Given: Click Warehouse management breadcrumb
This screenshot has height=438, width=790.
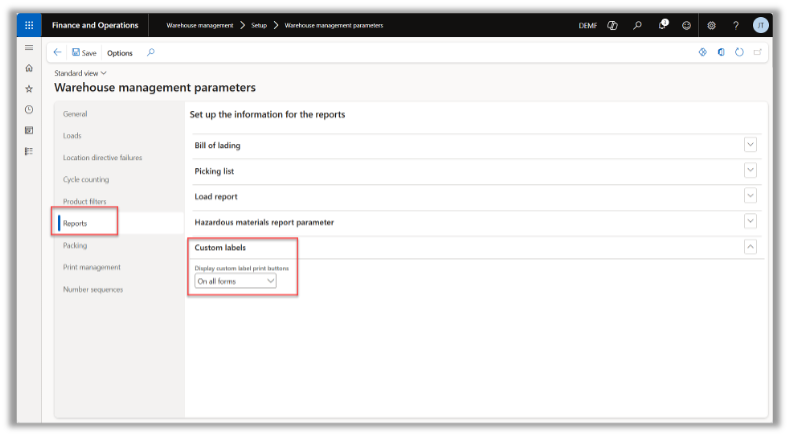Looking at the screenshot, I should point(200,25).
